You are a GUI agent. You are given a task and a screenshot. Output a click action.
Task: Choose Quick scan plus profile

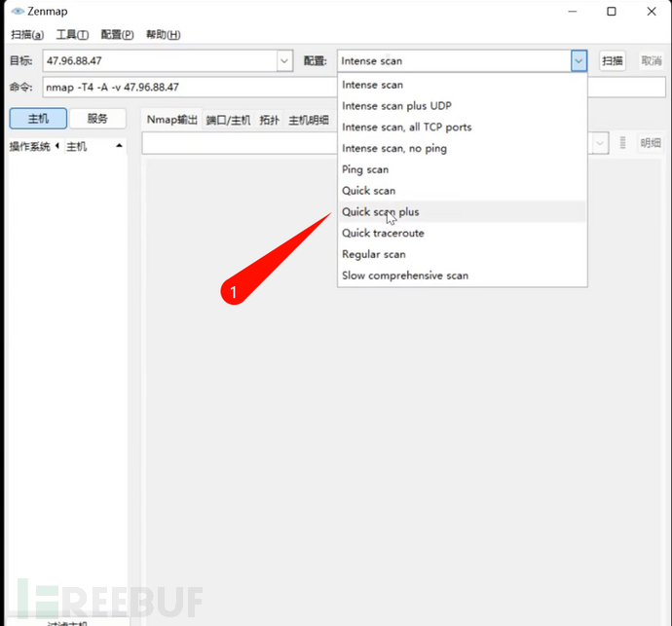[462, 211]
